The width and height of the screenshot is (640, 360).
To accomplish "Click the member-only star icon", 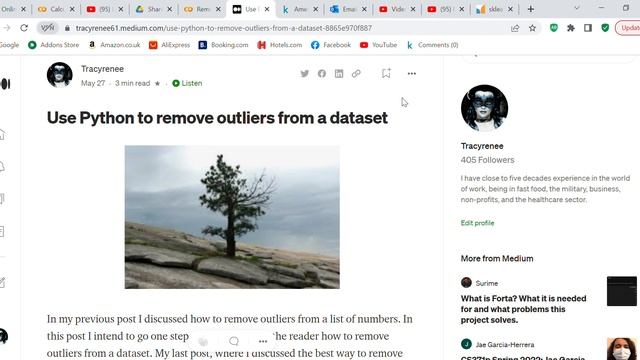I will [x=158, y=83].
